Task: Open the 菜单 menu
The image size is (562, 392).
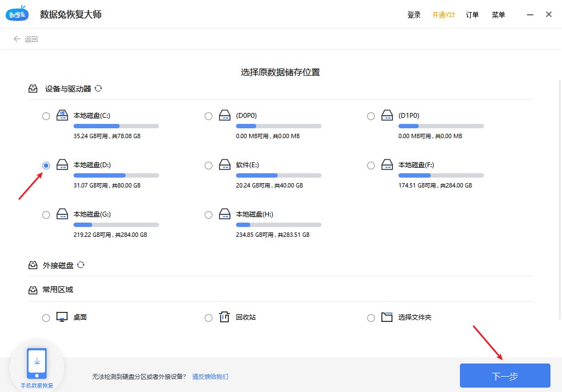Action: click(x=498, y=15)
